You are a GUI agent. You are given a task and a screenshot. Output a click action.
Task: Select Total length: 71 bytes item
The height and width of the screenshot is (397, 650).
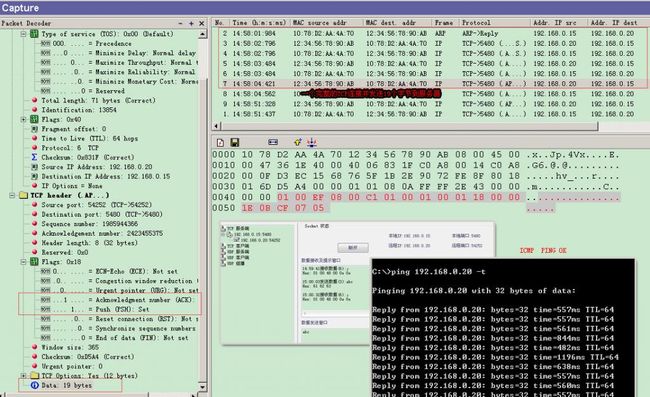point(98,100)
